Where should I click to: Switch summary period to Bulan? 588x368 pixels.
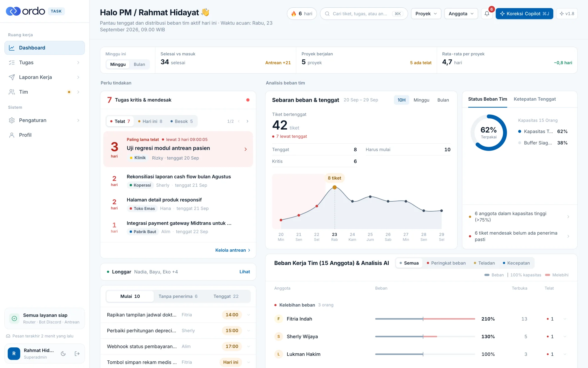(x=139, y=64)
